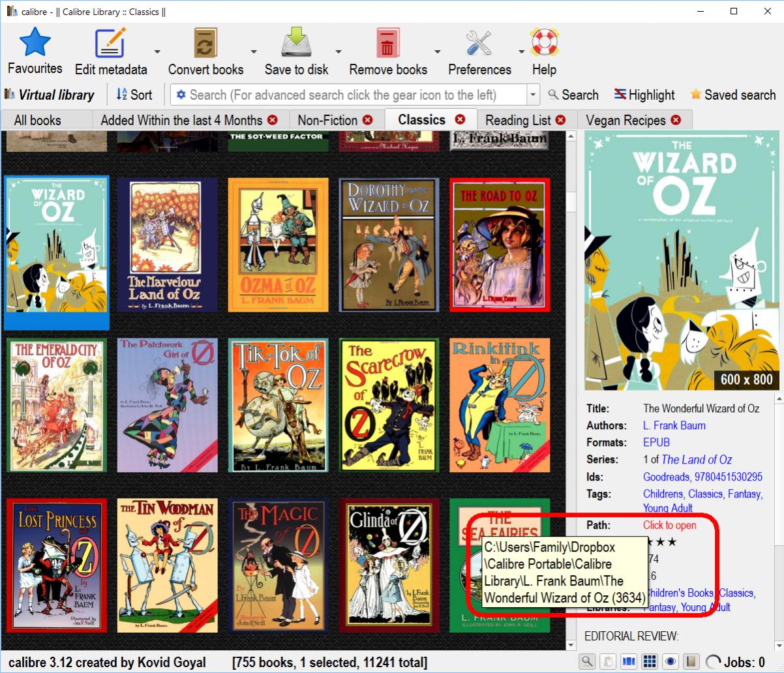Select The Road to Oz cover
Image resolution: width=784 pixels, height=673 pixels.
[500, 245]
